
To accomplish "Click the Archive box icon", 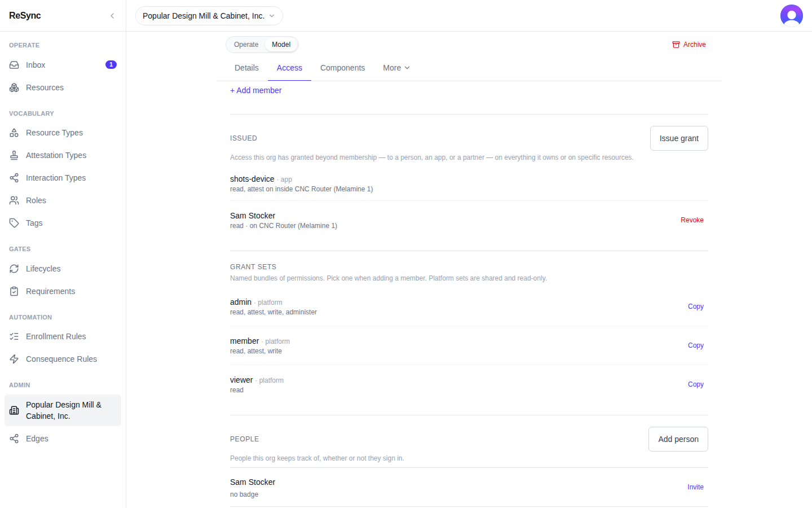I will click(x=676, y=45).
